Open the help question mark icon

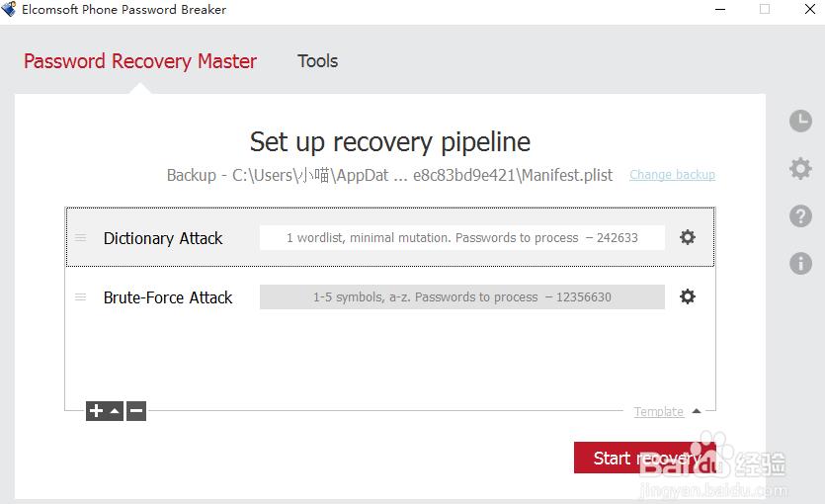(800, 215)
